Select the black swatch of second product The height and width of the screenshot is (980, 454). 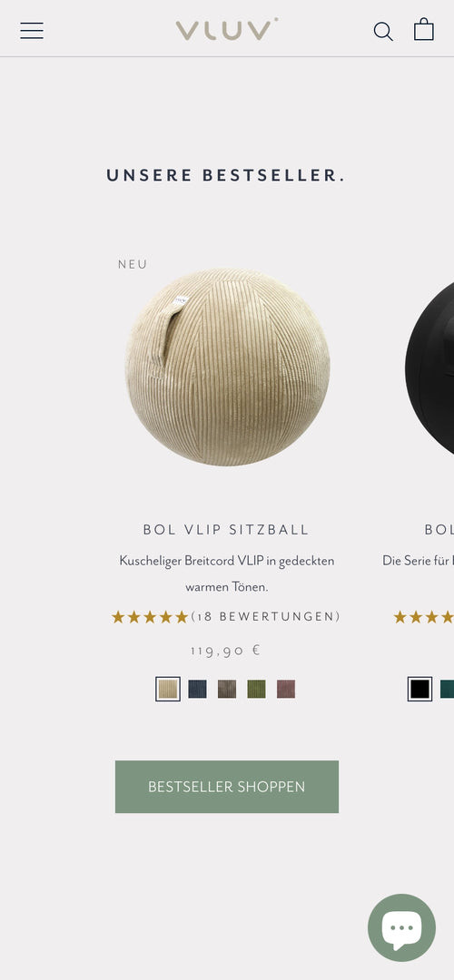click(x=419, y=689)
